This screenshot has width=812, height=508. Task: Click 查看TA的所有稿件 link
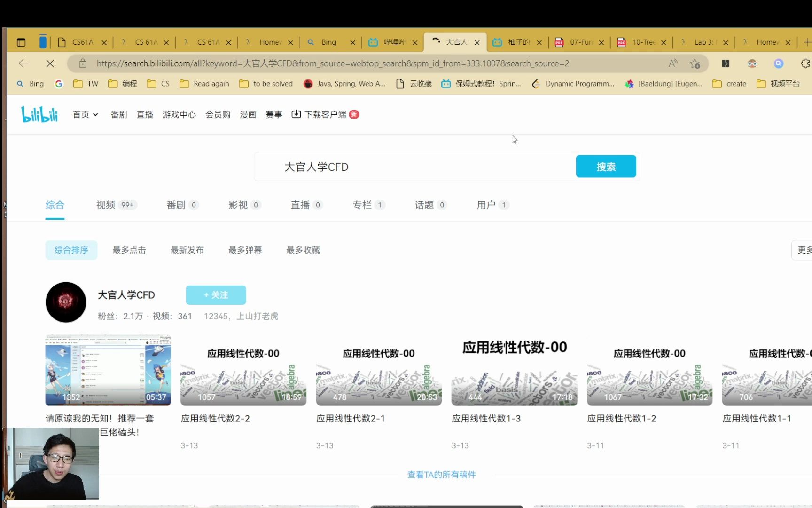point(441,475)
